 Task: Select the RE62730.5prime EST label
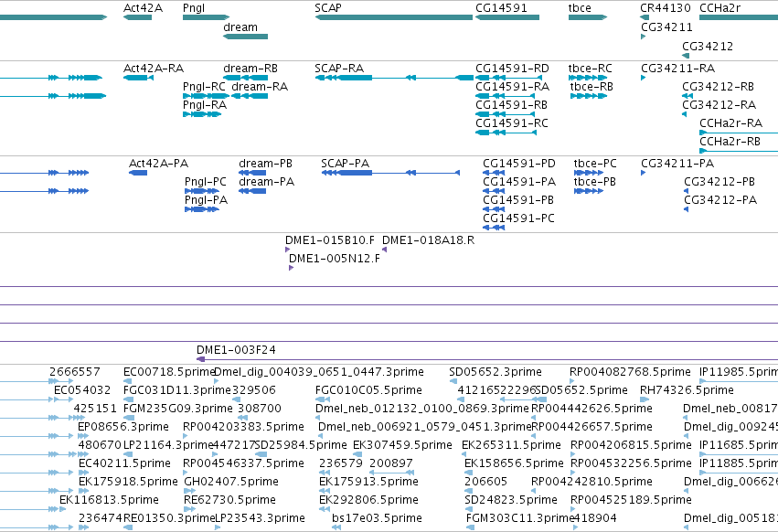coord(229,500)
